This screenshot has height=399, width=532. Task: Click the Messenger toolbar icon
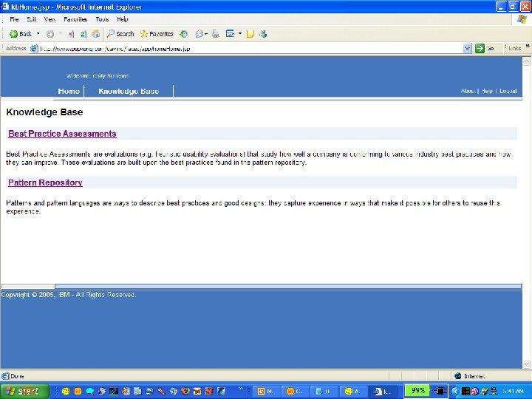click(263, 33)
